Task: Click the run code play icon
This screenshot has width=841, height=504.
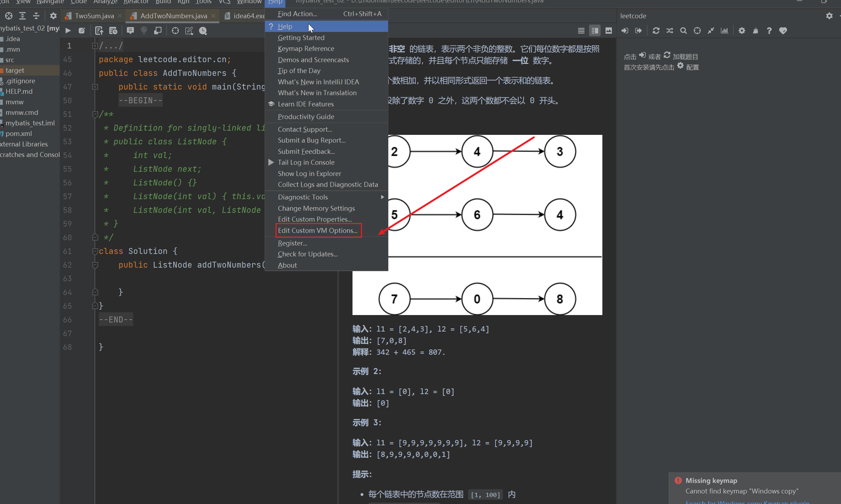Action: point(68,31)
